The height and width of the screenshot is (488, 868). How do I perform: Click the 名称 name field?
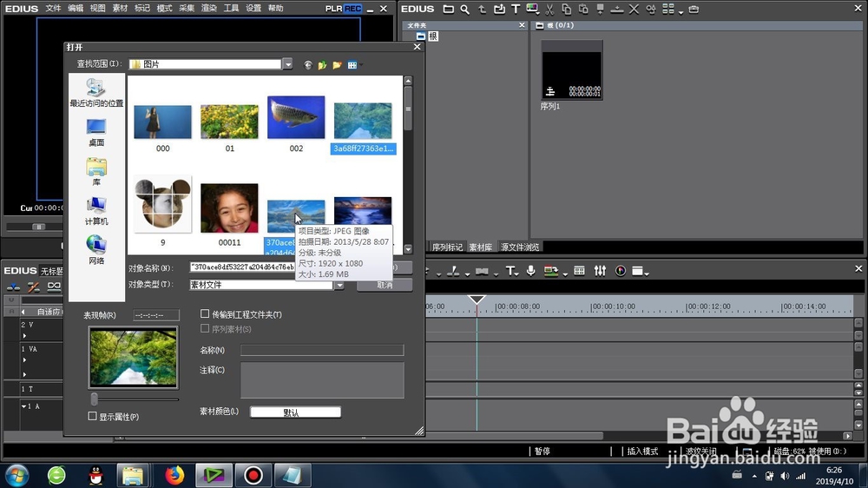coord(322,350)
